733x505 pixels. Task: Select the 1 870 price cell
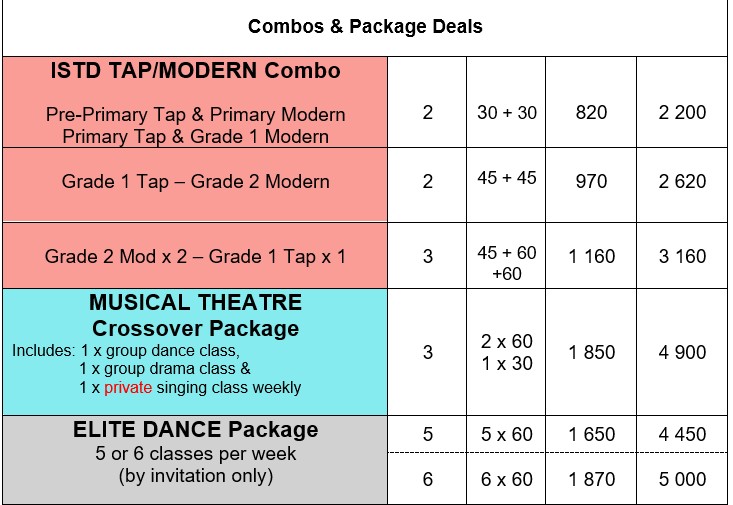(591, 479)
